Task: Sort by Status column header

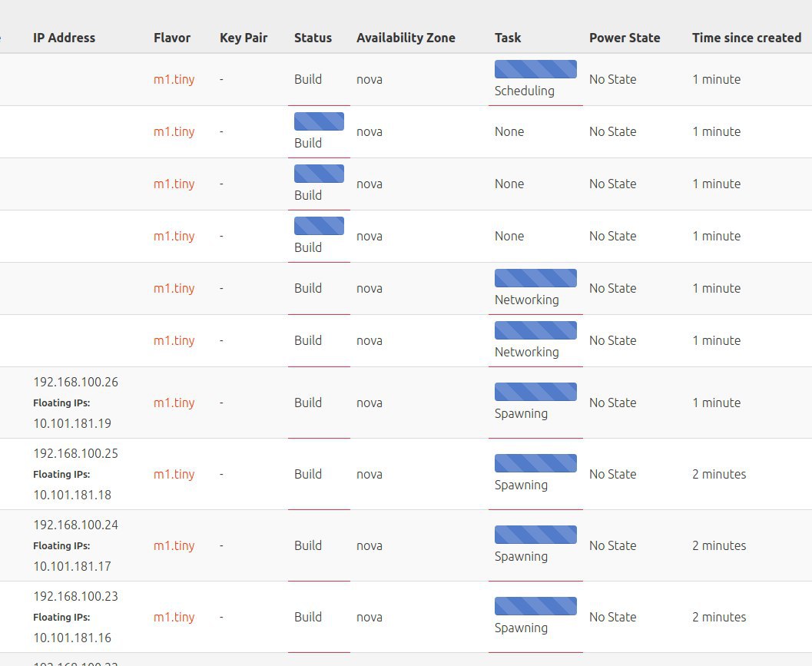Action: tap(313, 38)
